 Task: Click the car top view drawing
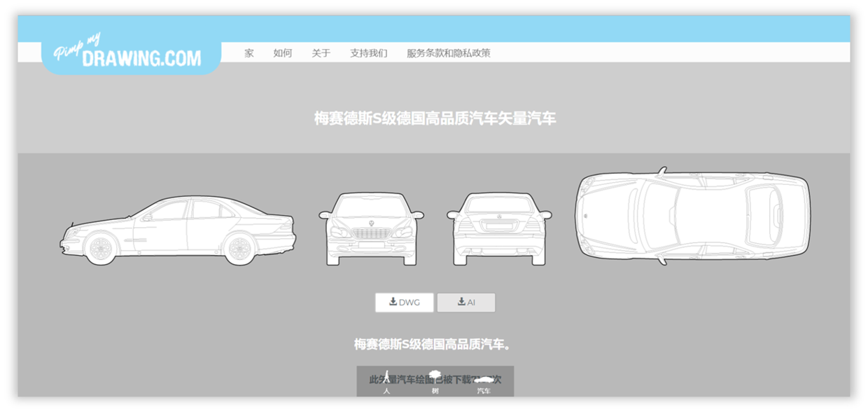[692, 216]
